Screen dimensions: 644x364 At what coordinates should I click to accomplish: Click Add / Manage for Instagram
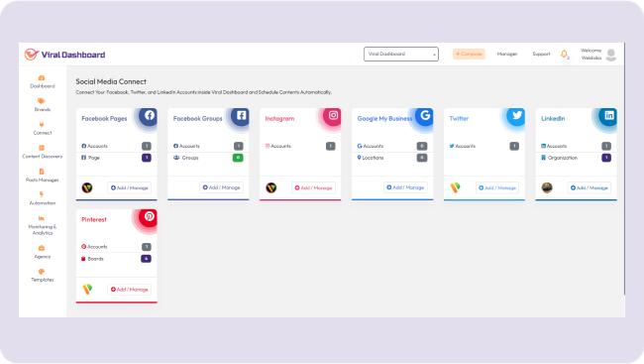coord(313,188)
